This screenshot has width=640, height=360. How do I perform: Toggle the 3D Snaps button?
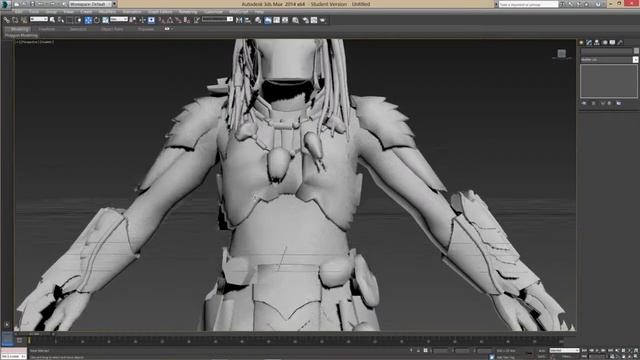[x=161, y=20]
